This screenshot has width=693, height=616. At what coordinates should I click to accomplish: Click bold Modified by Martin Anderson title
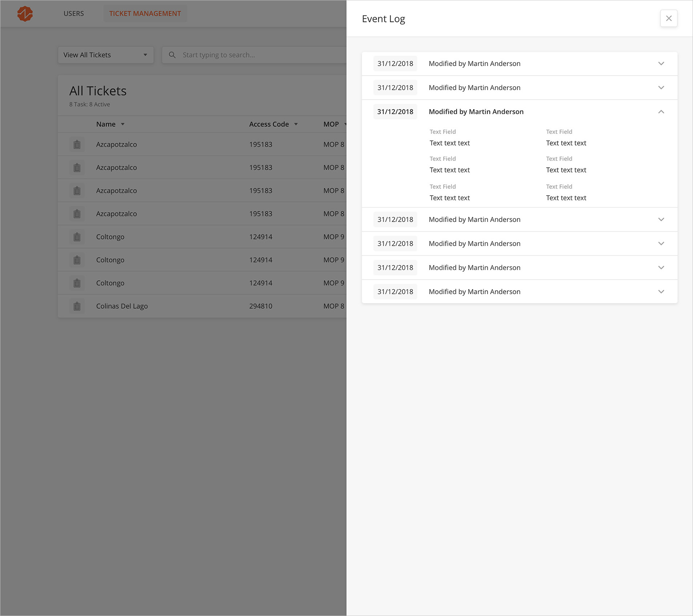pos(476,112)
